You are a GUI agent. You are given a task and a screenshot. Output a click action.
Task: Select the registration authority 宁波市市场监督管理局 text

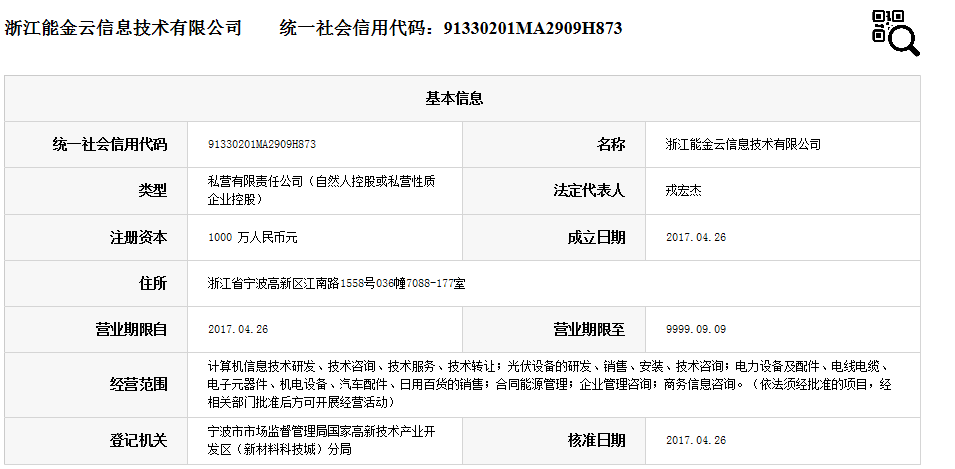[322, 440]
